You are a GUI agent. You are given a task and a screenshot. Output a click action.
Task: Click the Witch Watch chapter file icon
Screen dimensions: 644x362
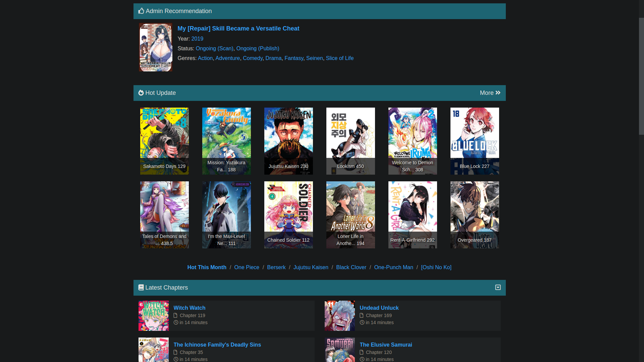(x=175, y=315)
